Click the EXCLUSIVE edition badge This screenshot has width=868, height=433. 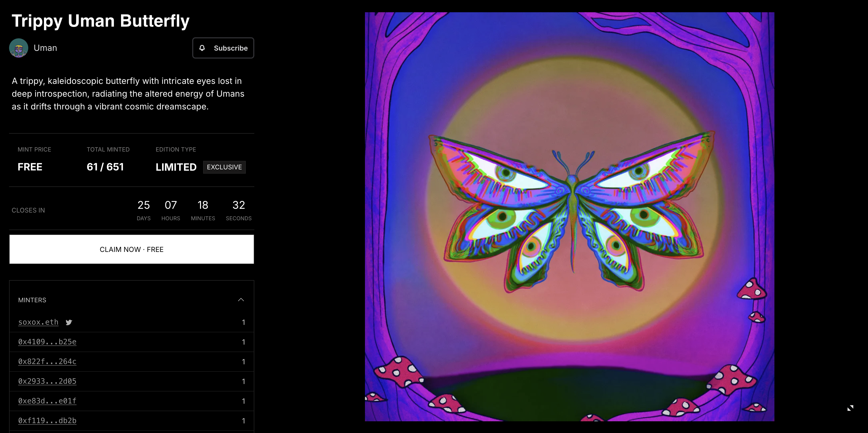(x=224, y=167)
